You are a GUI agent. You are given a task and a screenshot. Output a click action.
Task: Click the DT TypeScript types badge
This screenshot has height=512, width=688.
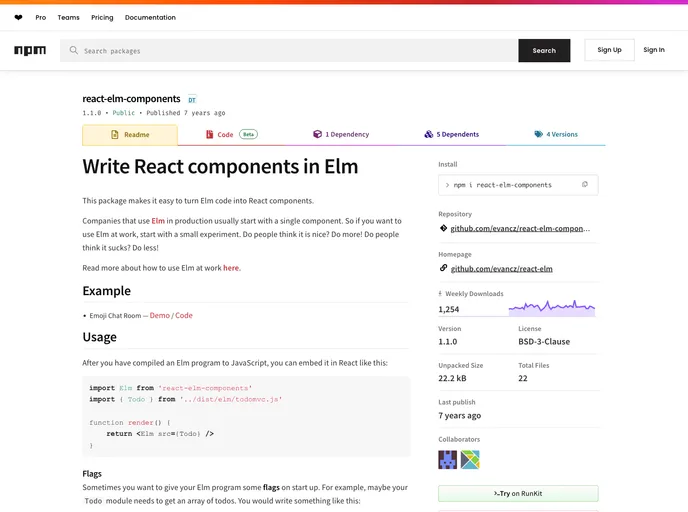coord(192,100)
